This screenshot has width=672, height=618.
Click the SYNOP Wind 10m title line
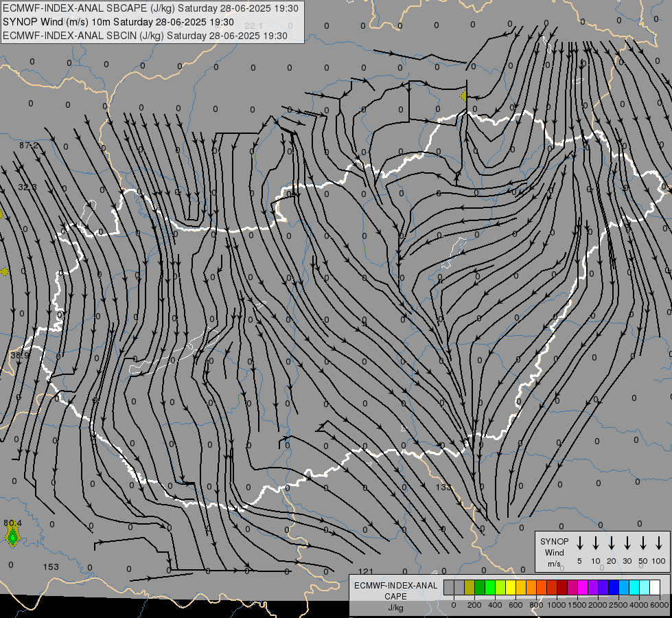pyautogui.click(x=118, y=22)
